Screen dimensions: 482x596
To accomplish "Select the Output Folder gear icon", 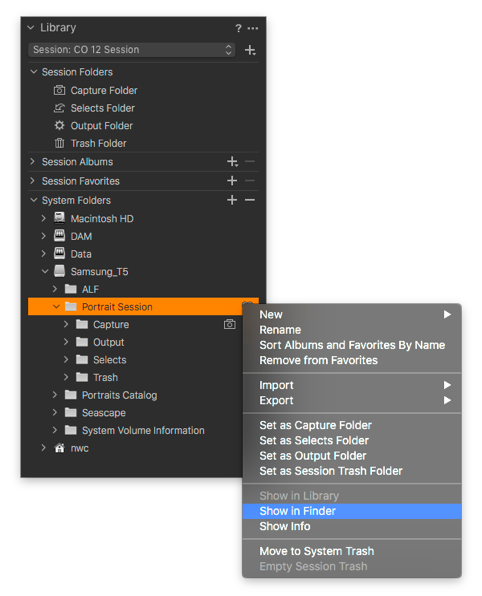I will pyautogui.click(x=59, y=125).
